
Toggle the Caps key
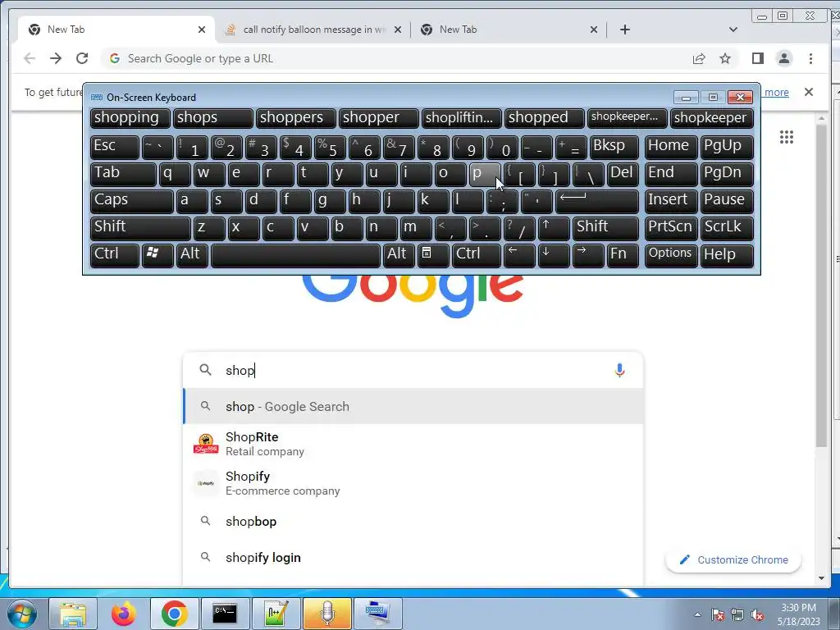click(x=132, y=201)
